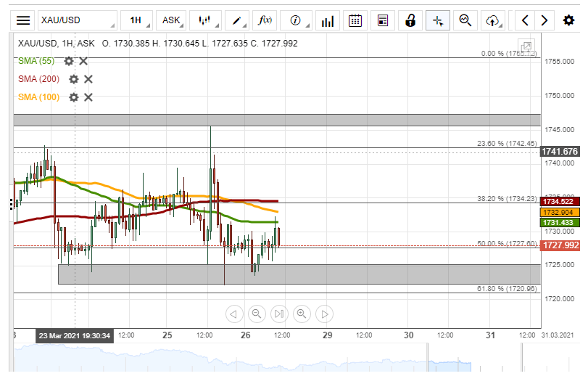Click the XAU/USD instrument selector field
588x384 pixels.
[76, 20]
